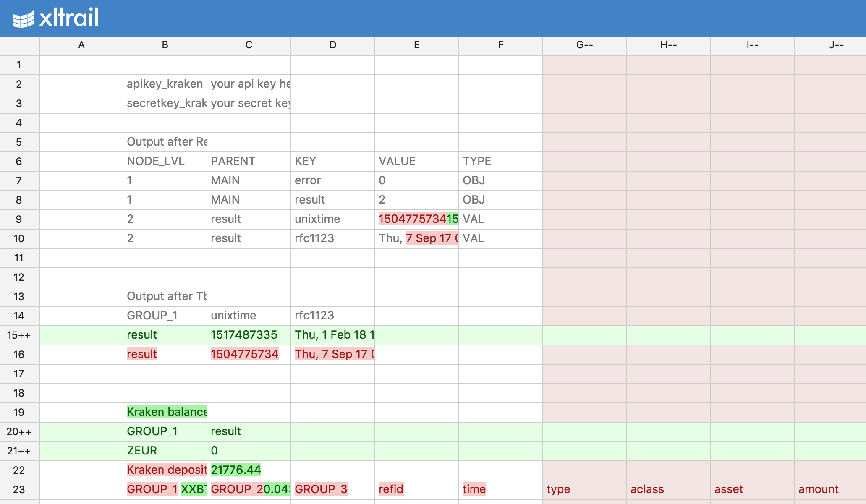866x504 pixels.
Task: Click the 'unixtime' cell in row 14
Action: tap(249, 316)
